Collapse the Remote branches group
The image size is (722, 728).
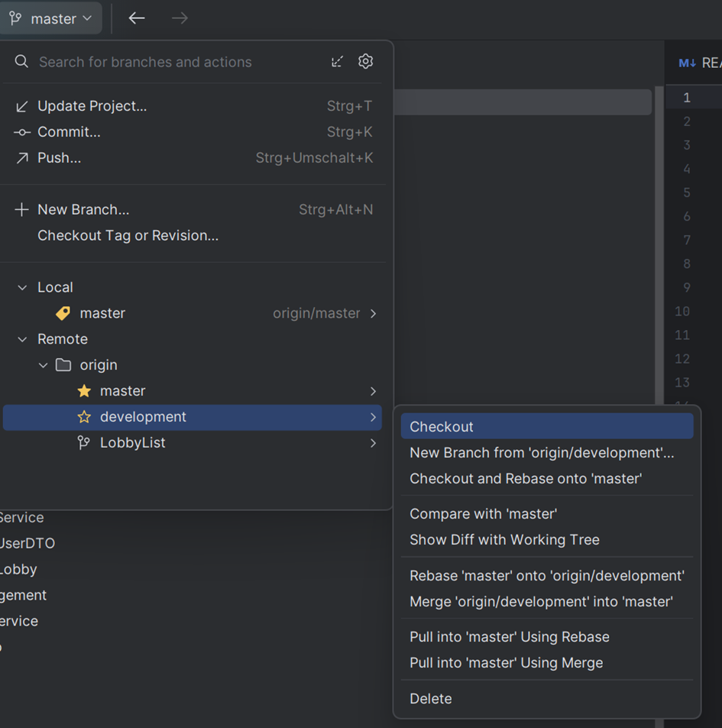coord(22,339)
